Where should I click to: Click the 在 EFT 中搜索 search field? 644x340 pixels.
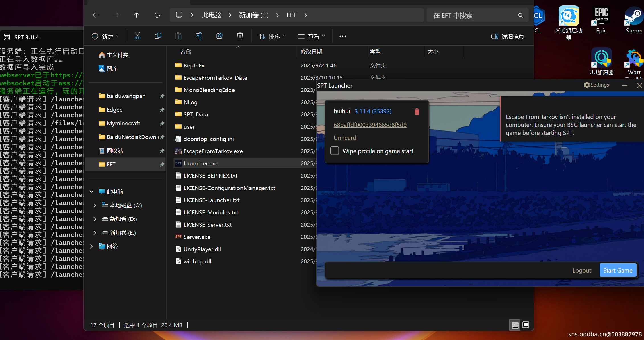[477, 15]
